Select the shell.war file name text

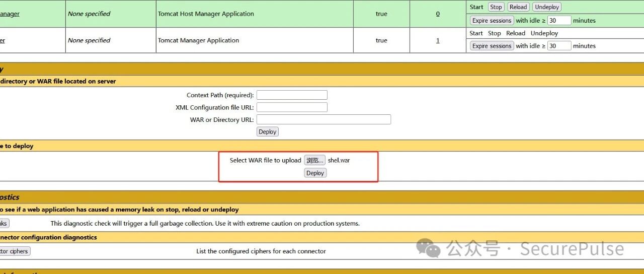click(x=339, y=160)
